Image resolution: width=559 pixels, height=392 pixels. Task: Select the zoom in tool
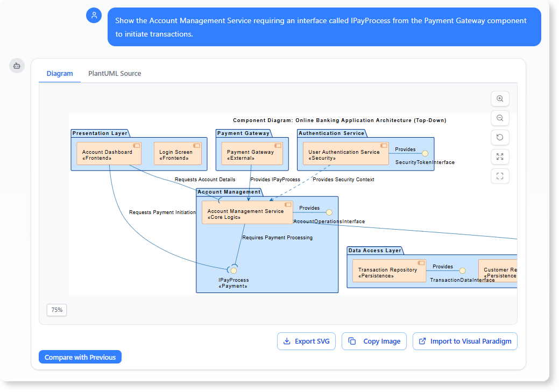click(x=500, y=99)
